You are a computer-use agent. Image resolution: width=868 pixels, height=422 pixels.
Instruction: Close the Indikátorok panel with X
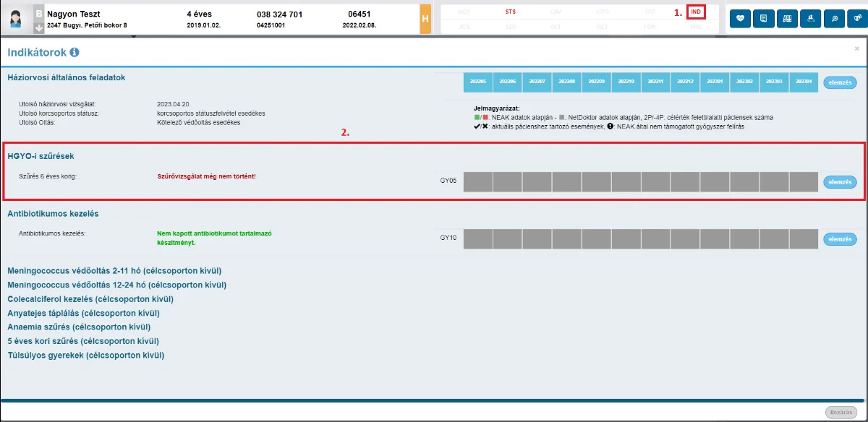[x=857, y=48]
